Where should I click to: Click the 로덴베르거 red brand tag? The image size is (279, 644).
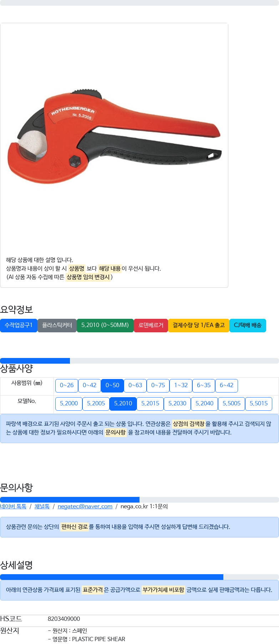151,326
